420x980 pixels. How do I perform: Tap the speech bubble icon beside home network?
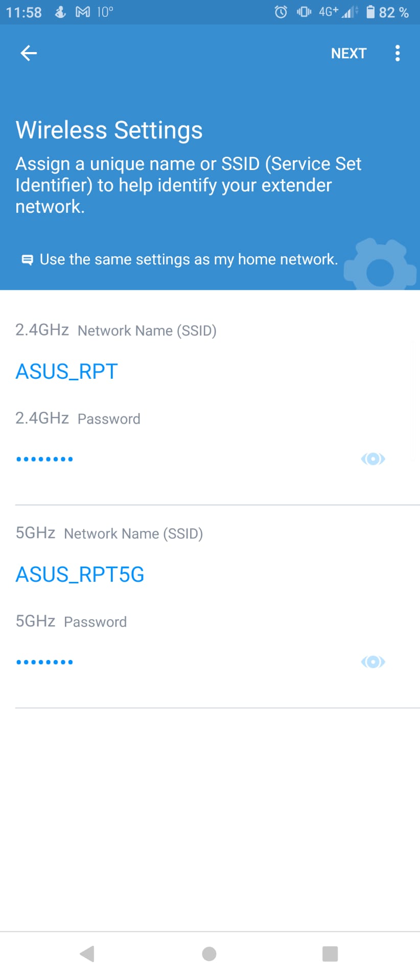tap(27, 260)
